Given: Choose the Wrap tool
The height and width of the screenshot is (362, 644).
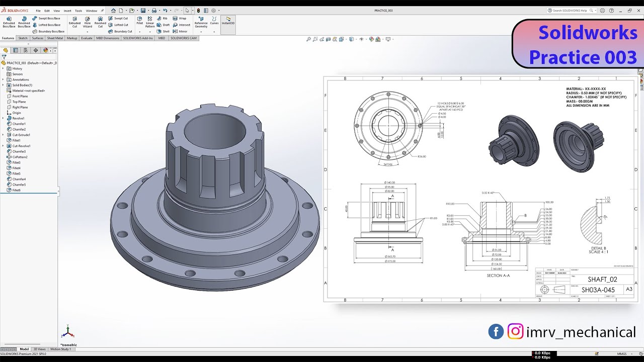Looking at the screenshot, I should (x=180, y=18).
